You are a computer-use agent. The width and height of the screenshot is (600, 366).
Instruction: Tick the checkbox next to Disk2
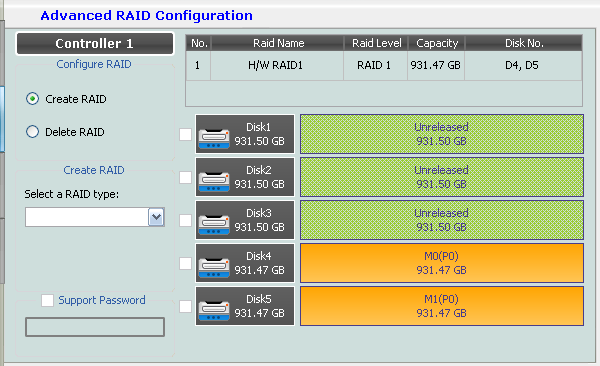[186, 177]
